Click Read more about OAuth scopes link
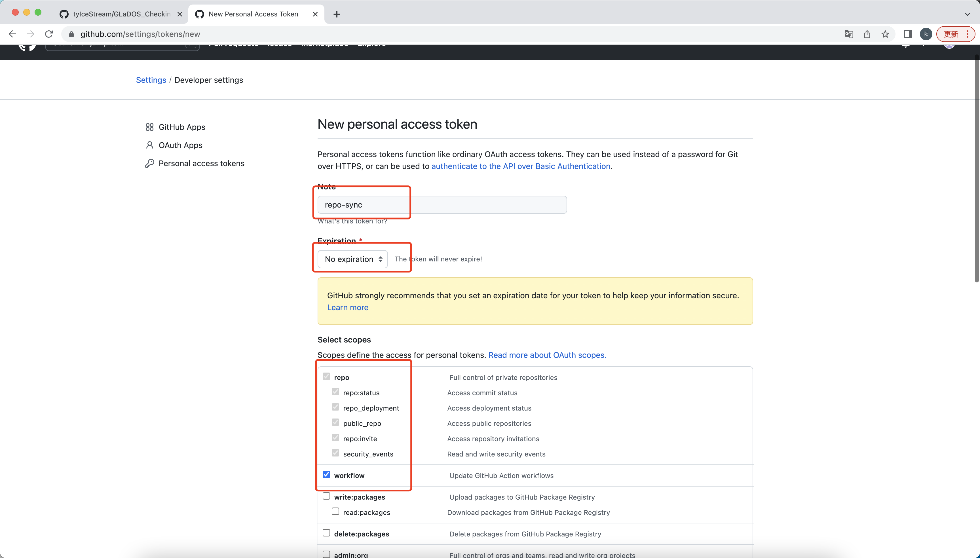Viewport: 980px width, 558px height. pos(547,355)
